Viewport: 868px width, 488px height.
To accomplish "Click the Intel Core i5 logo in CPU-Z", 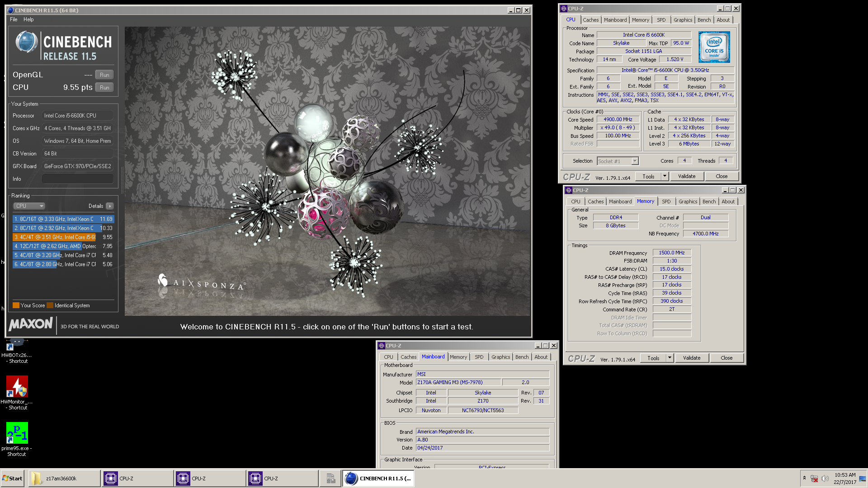I will click(714, 47).
